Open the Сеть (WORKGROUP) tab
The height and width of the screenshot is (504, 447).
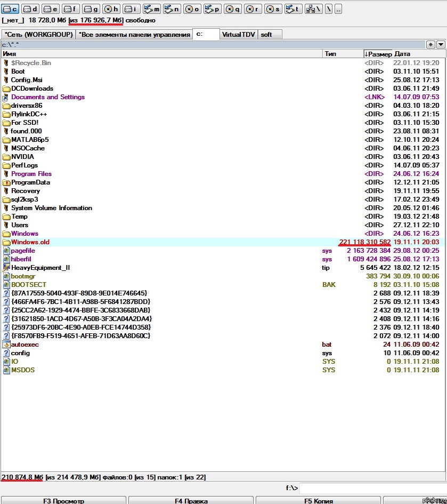tap(38, 35)
